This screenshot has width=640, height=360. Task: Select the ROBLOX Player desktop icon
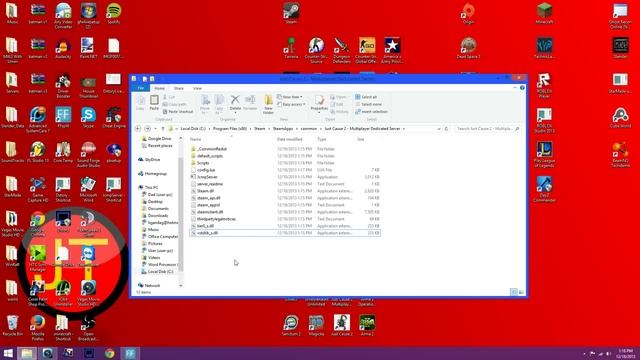(x=544, y=85)
